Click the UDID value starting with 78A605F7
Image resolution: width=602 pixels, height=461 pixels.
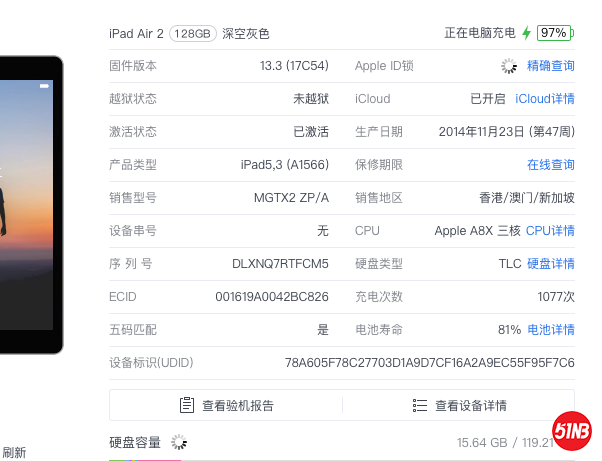click(x=430, y=363)
